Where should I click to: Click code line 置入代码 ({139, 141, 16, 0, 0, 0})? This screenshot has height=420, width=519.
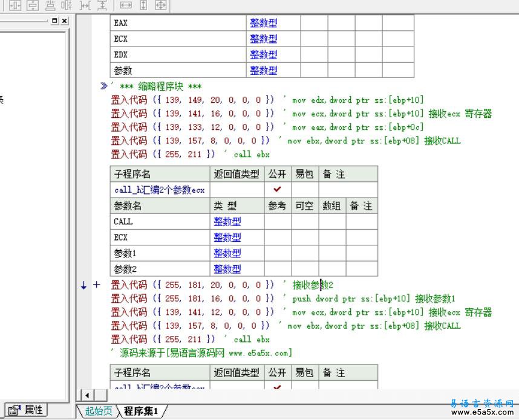pyautogui.click(x=192, y=113)
